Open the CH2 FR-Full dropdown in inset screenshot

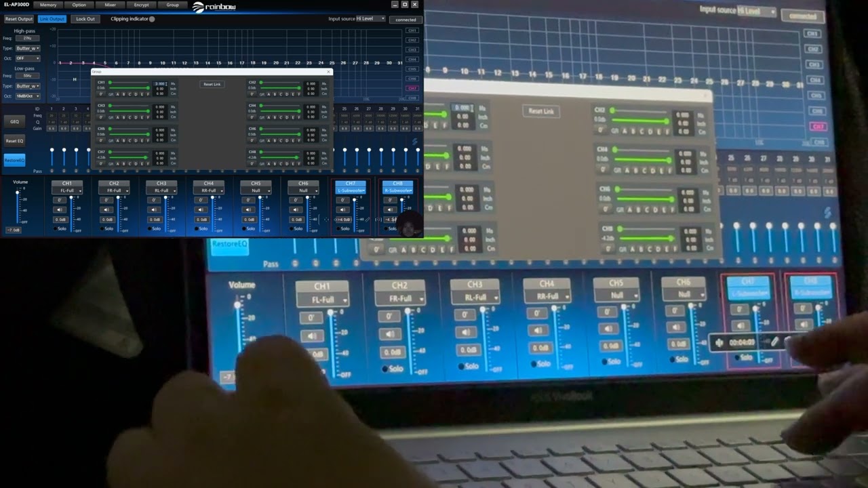pyautogui.click(x=114, y=190)
